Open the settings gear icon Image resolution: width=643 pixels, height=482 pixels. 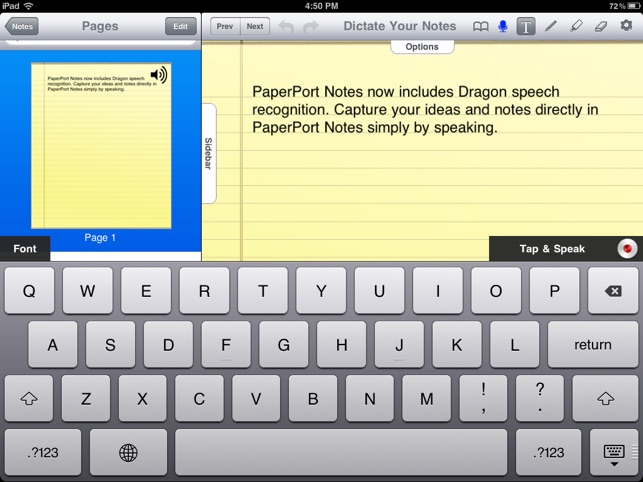tap(626, 26)
